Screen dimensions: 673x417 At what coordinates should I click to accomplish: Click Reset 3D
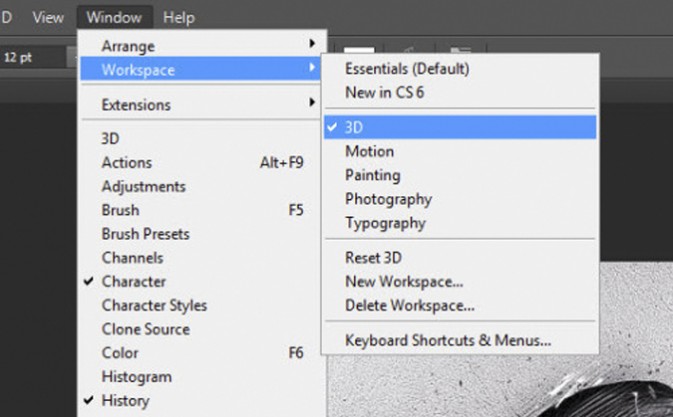click(373, 258)
